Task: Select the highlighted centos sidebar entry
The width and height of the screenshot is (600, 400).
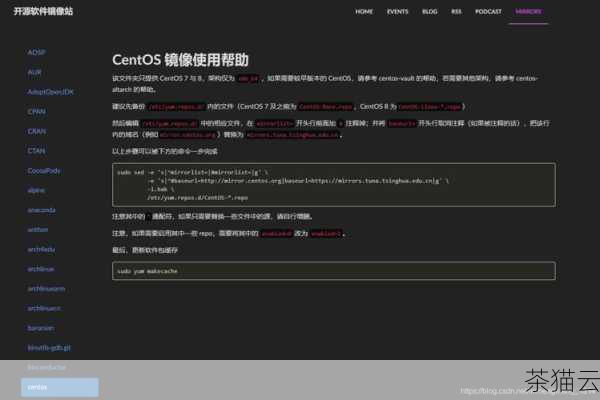Action: point(60,387)
